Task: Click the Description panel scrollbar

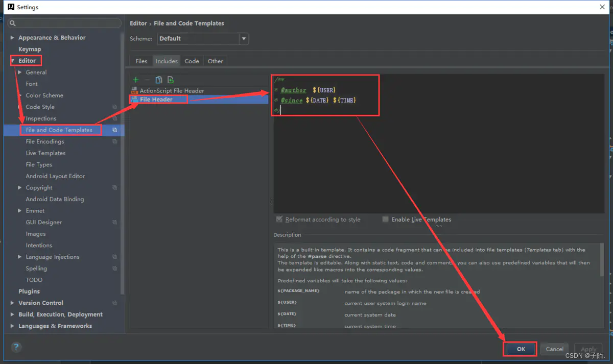Action: (x=602, y=260)
